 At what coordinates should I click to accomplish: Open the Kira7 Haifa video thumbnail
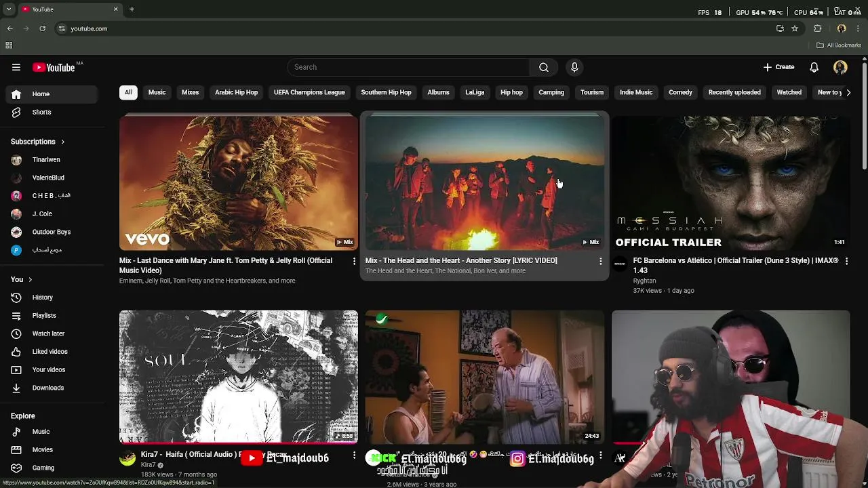[239, 376]
